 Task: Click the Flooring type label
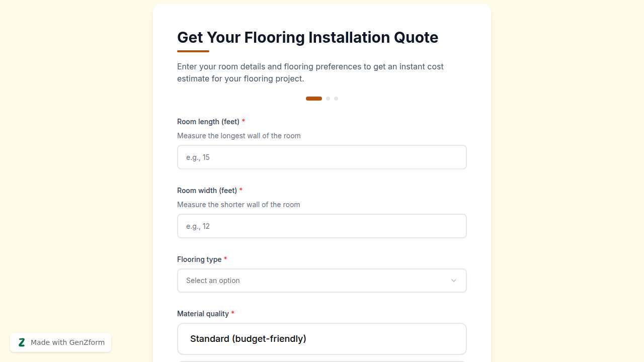[x=199, y=259]
